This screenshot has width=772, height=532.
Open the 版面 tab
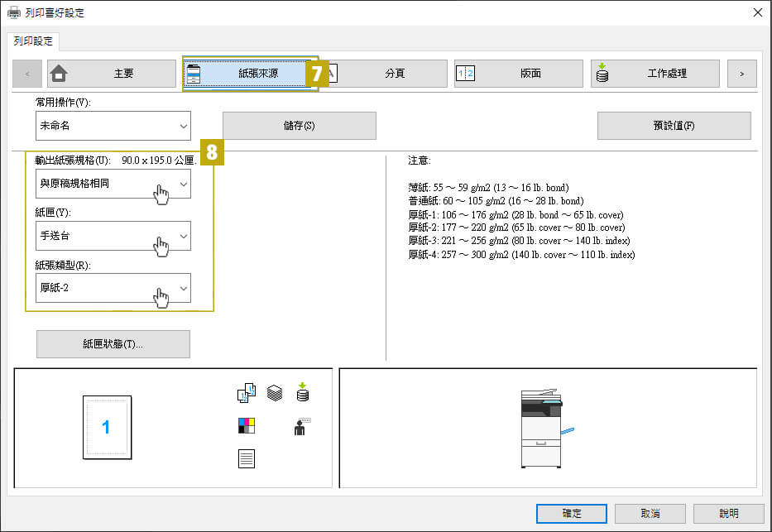point(519,74)
